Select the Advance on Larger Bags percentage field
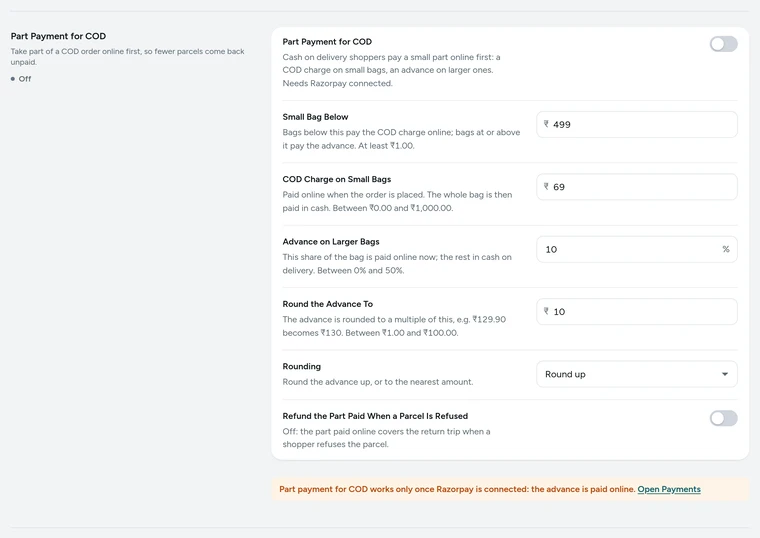The width and height of the screenshot is (760, 538). click(x=637, y=250)
